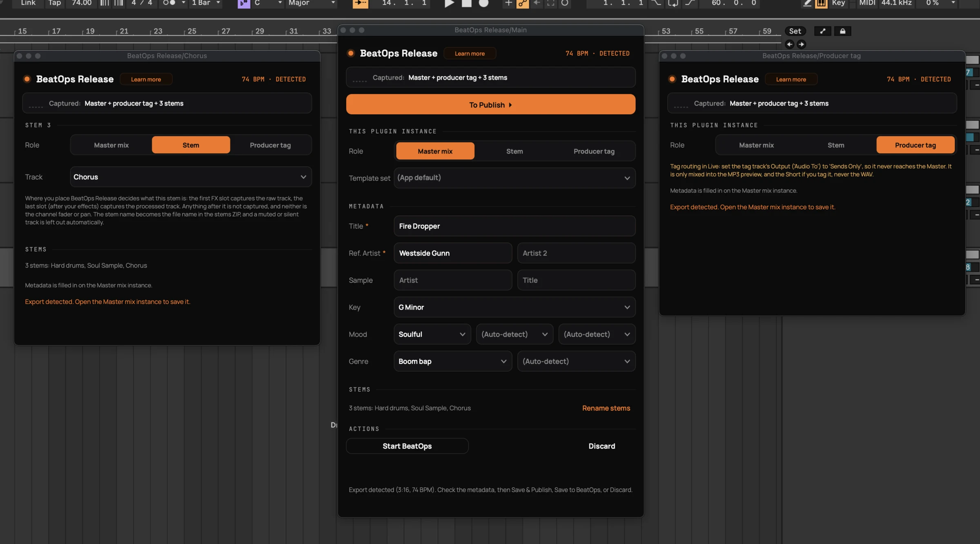Click the MIDI overdub plus icon
The width and height of the screenshot is (980, 544).
click(508, 3)
